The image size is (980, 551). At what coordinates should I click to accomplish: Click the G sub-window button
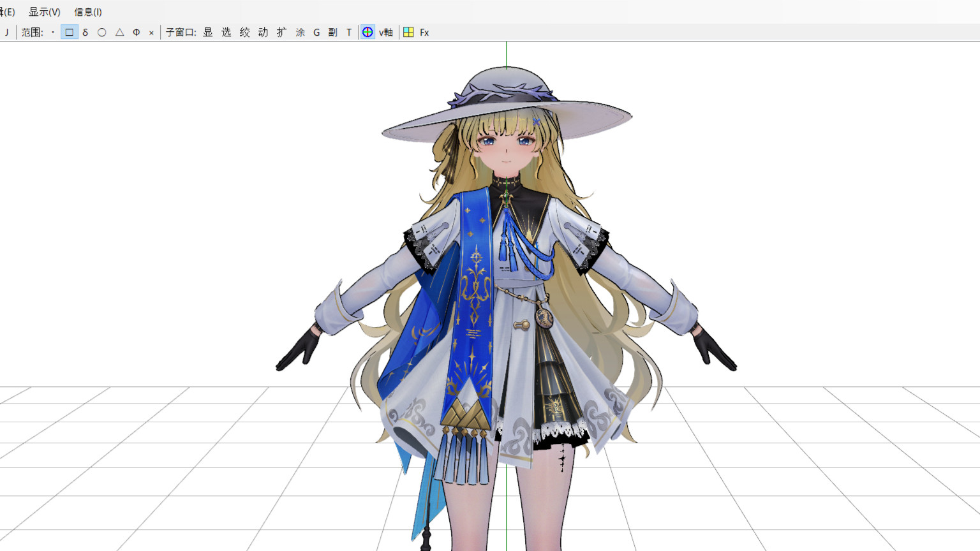click(316, 33)
